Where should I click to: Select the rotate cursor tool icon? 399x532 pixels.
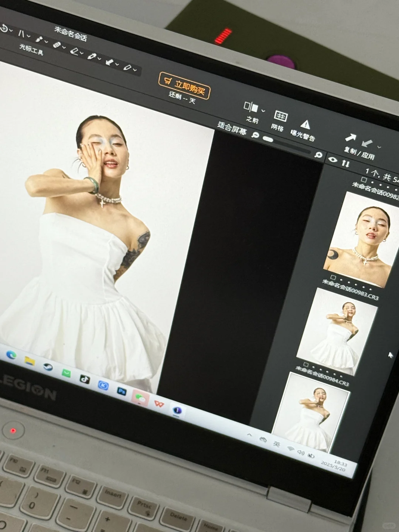(4, 28)
